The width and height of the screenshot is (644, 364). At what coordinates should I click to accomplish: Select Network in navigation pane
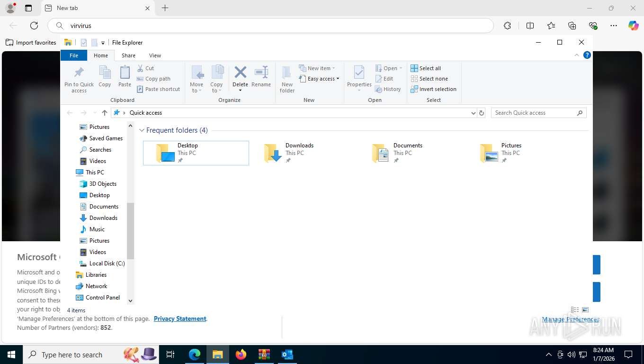[92, 286]
